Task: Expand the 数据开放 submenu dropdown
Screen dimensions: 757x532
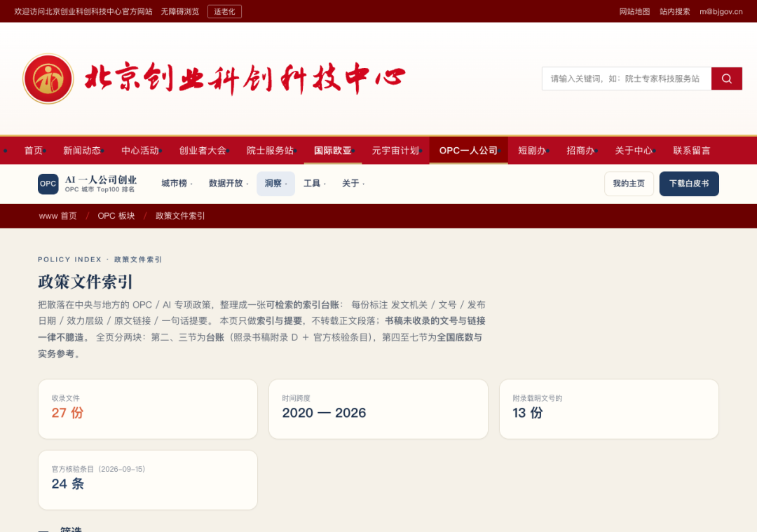Action: point(229,184)
